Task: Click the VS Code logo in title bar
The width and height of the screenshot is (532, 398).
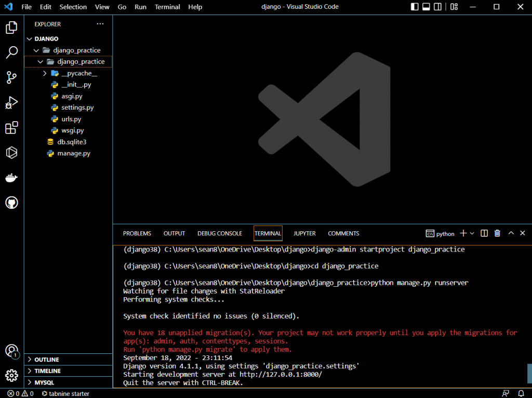Action: click(x=8, y=6)
